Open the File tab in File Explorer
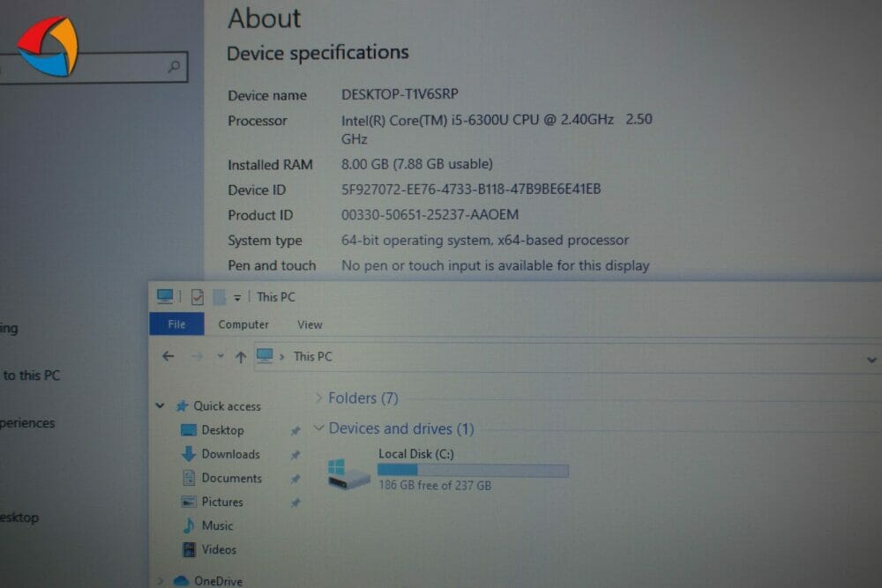The image size is (882, 588). (x=176, y=324)
